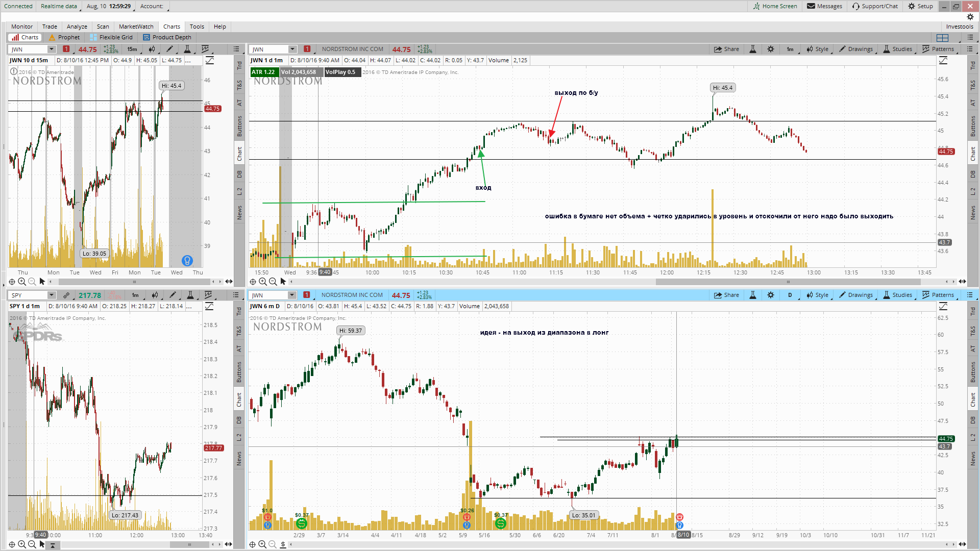Image resolution: width=980 pixels, height=551 pixels.
Task: Open the Studies menu in the top-right chart
Action: point(898,49)
